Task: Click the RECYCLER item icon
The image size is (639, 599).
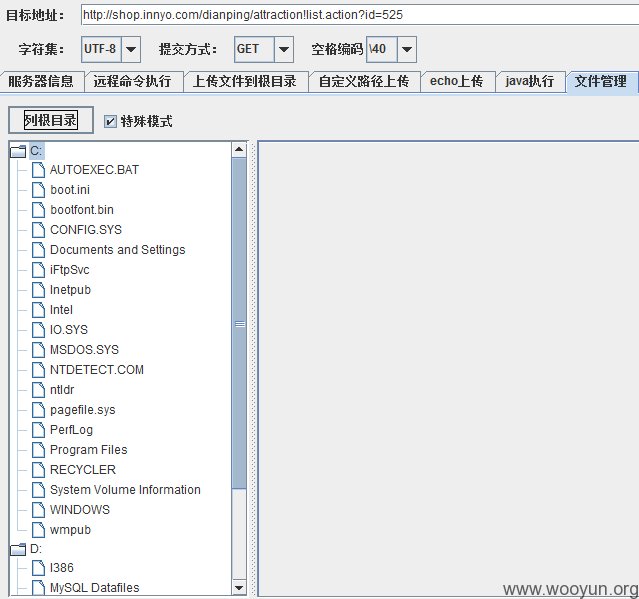Action: pyautogui.click(x=38, y=469)
